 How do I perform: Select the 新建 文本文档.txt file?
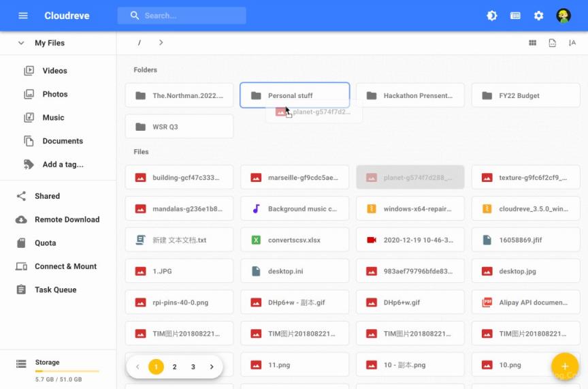pos(179,240)
